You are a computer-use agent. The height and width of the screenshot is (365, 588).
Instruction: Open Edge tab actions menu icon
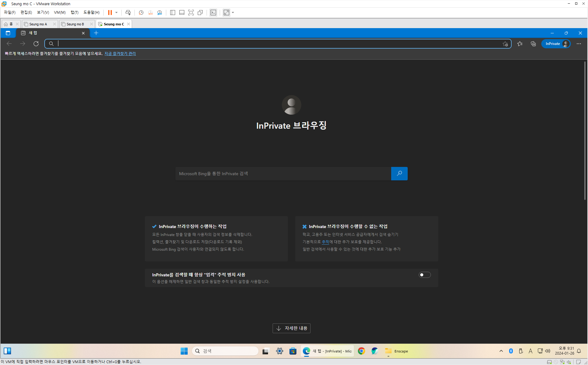[8, 33]
